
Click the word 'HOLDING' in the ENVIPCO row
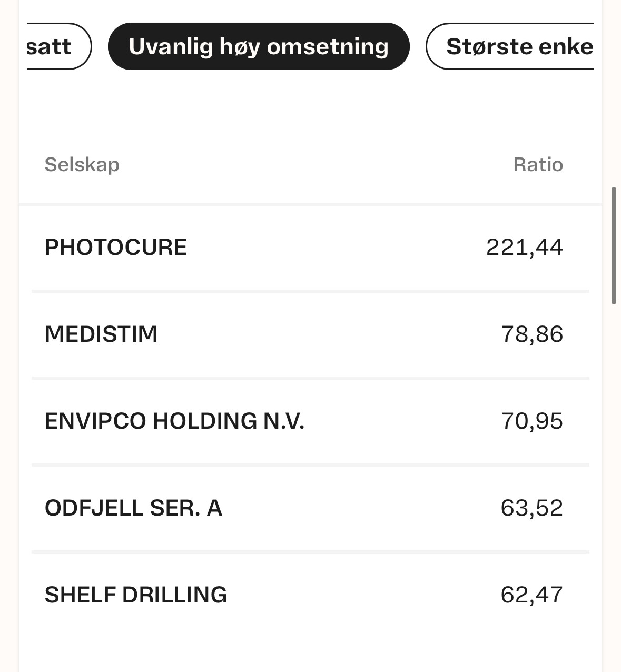pos(205,421)
